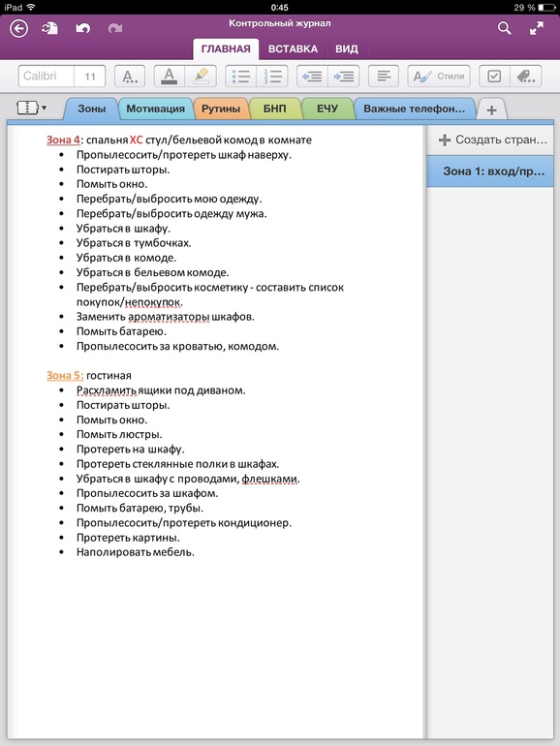The width and height of the screenshot is (560, 746).
Task: Open the Стили styles button
Action: [x=439, y=77]
